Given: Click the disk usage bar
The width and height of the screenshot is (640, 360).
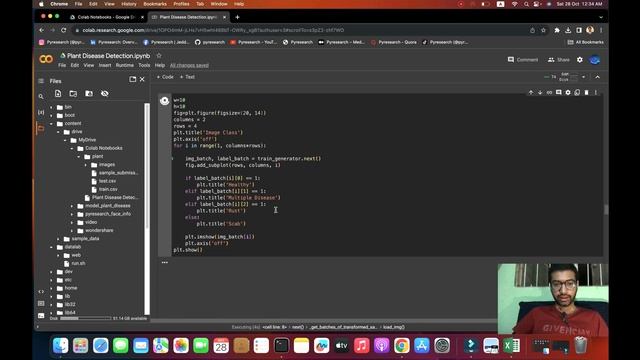Looking at the screenshot, I should (x=85, y=318).
